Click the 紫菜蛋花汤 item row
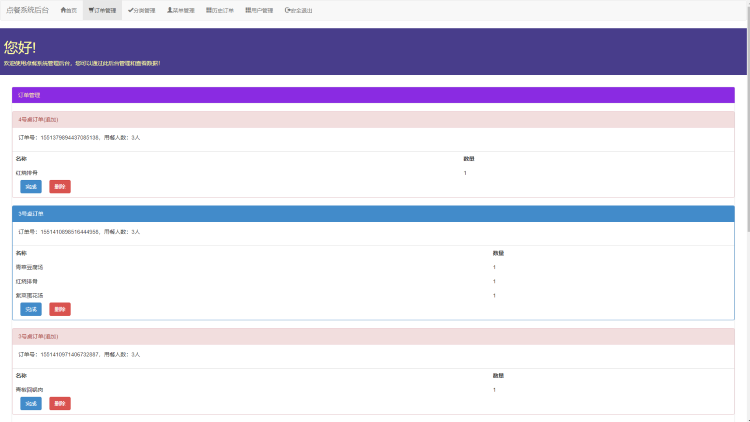750x422 pixels. coord(373,295)
